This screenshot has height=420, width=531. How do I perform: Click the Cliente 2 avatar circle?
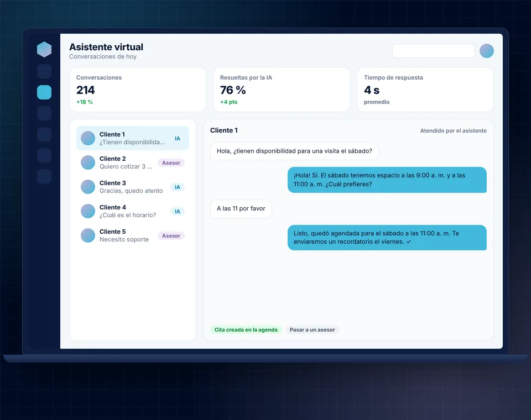pos(88,162)
